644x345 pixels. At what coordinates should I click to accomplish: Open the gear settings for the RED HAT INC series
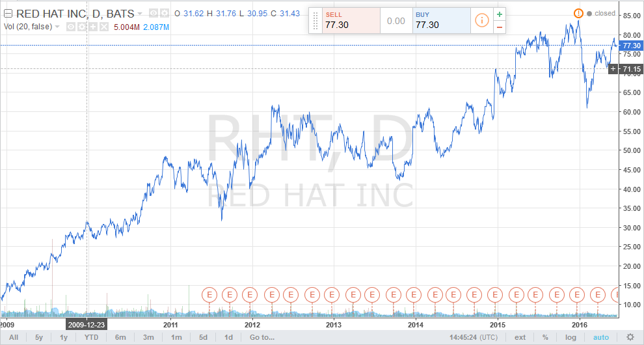pos(164,14)
